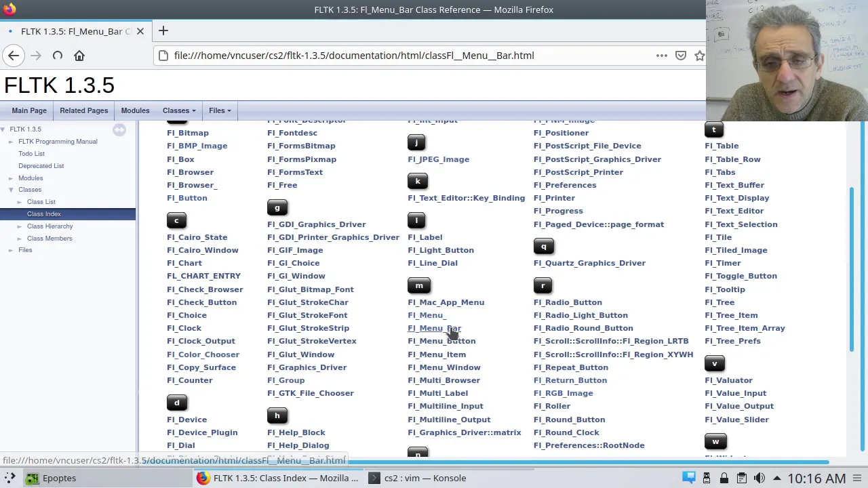Image resolution: width=868 pixels, height=488 pixels.
Task: Click the KDE Connect chat tray icon
Action: click(x=689, y=478)
